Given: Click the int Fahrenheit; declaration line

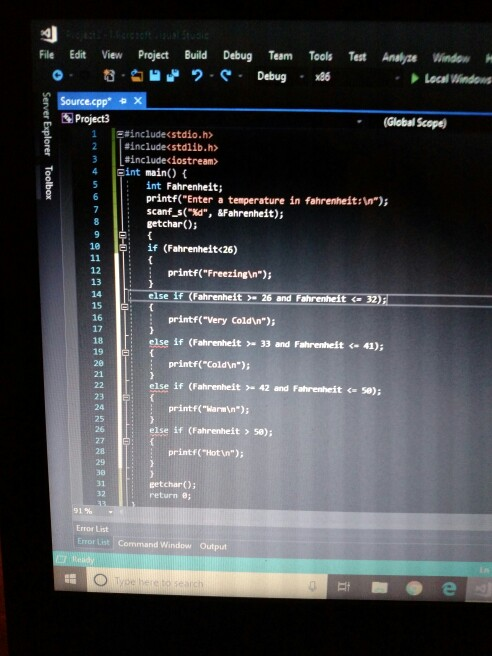Looking at the screenshot, I should pos(184,186).
